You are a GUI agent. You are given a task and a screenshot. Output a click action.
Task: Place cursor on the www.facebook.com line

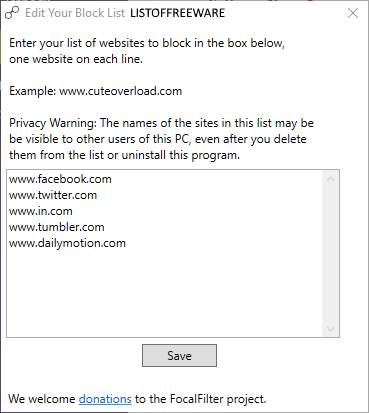click(x=60, y=179)
